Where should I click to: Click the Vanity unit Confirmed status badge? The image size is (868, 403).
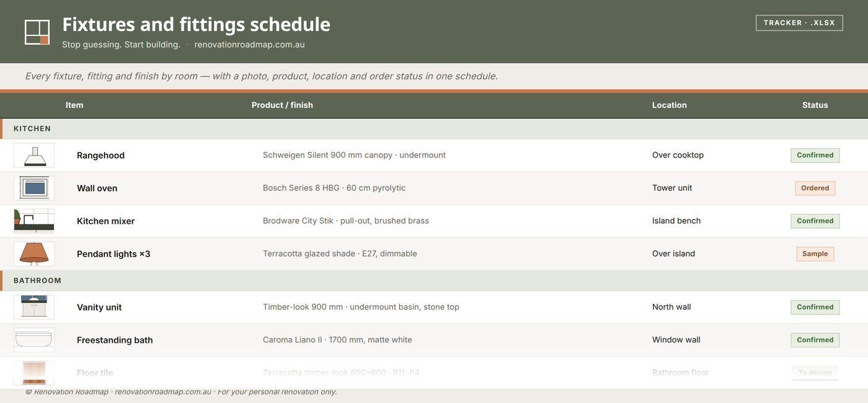(x=815, y=308)
